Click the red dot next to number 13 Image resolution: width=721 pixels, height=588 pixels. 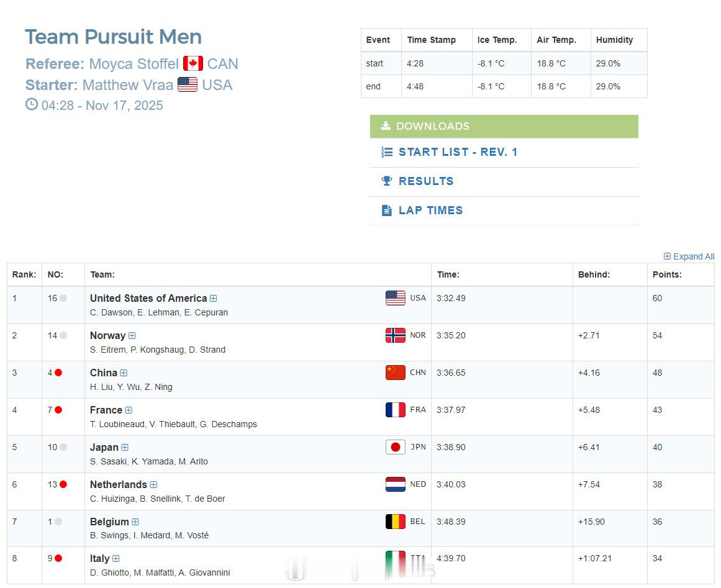click(x=63, y=484)
